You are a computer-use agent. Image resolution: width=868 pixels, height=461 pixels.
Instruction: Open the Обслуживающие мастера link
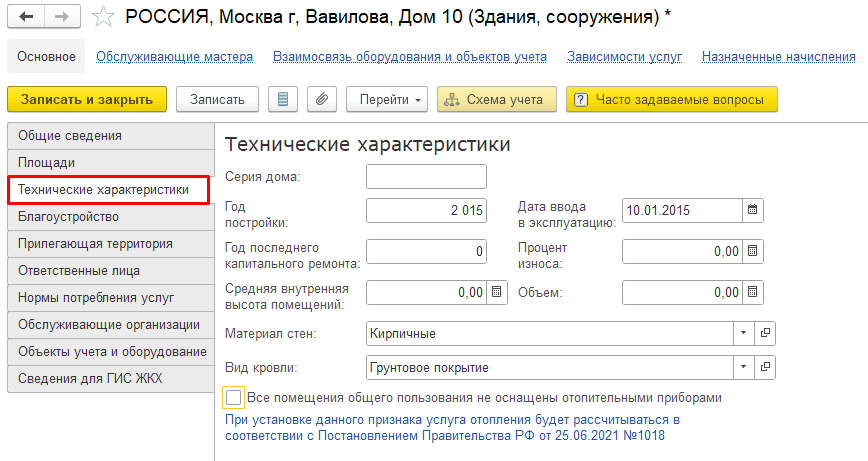174,56
